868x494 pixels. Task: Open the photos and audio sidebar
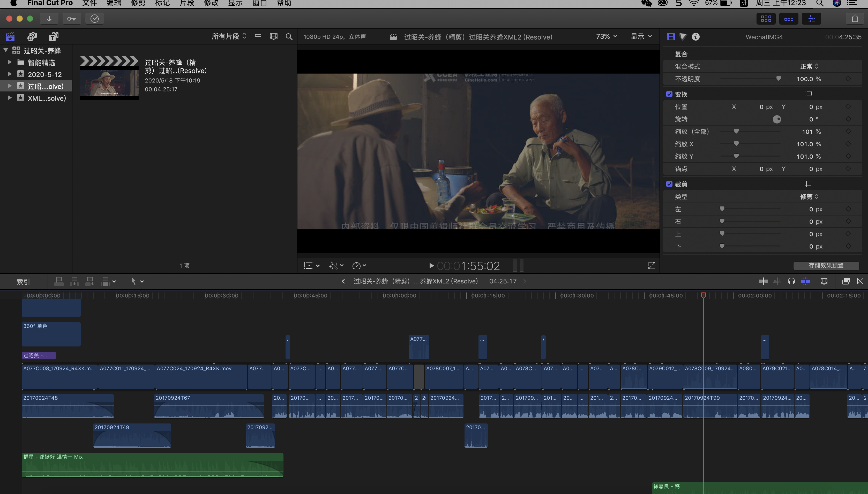coord(32,37)
